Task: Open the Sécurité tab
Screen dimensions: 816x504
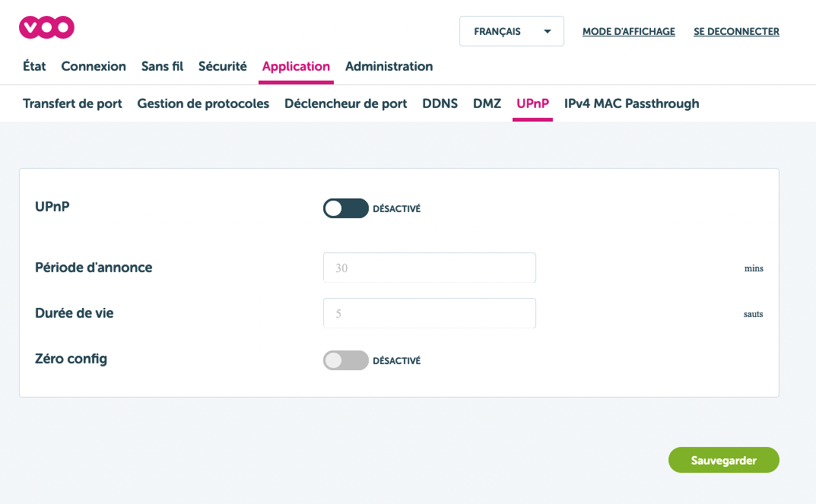Action: (x=222, y=66)
